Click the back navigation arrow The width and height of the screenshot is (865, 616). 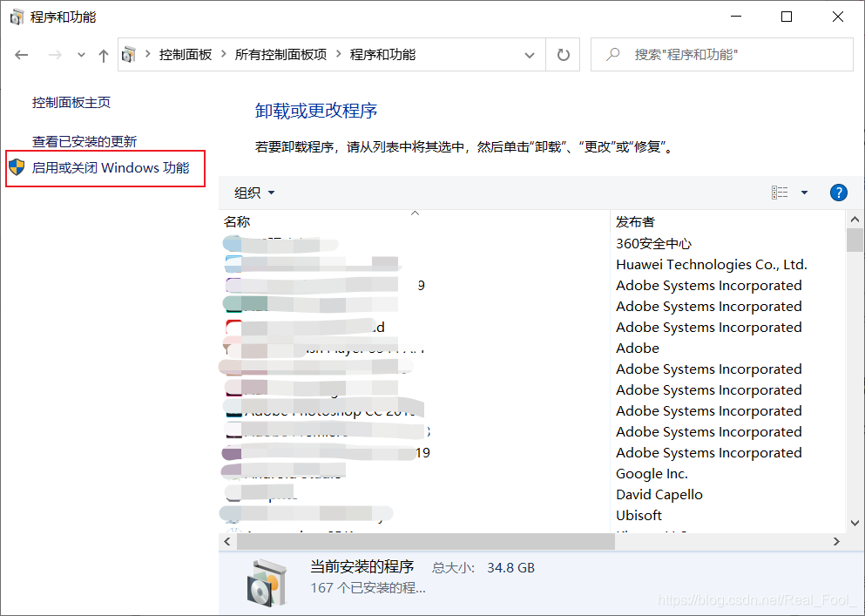tap(21, 54)
